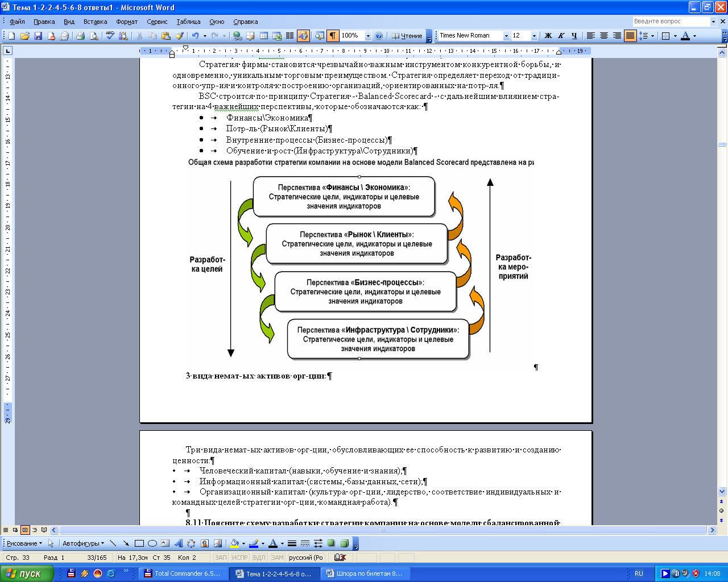Open the Рисование drawing menu

[x=24, y=543]
